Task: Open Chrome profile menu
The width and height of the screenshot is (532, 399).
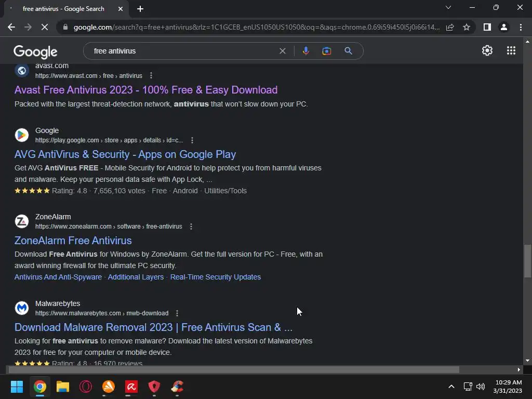Action: tap(504, 27)
